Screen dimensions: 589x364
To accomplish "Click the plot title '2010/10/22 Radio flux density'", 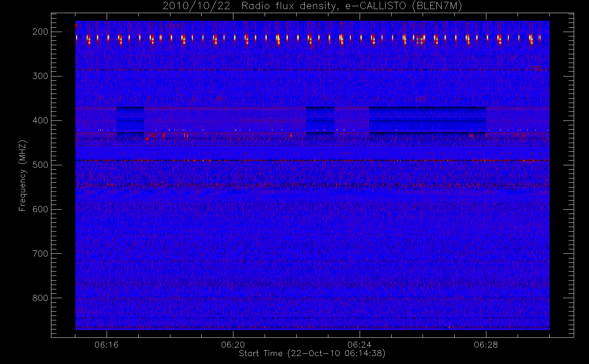I will click(312, 6).
